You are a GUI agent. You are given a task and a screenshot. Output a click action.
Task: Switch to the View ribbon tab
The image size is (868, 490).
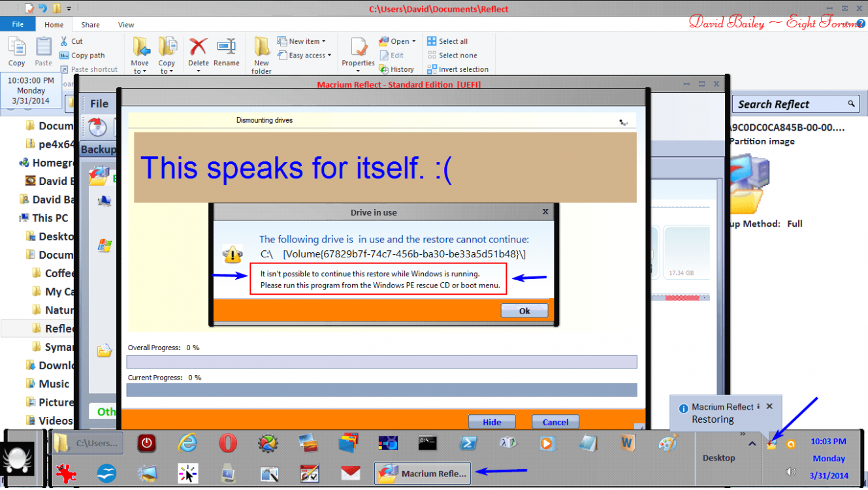tap(126, 25)
